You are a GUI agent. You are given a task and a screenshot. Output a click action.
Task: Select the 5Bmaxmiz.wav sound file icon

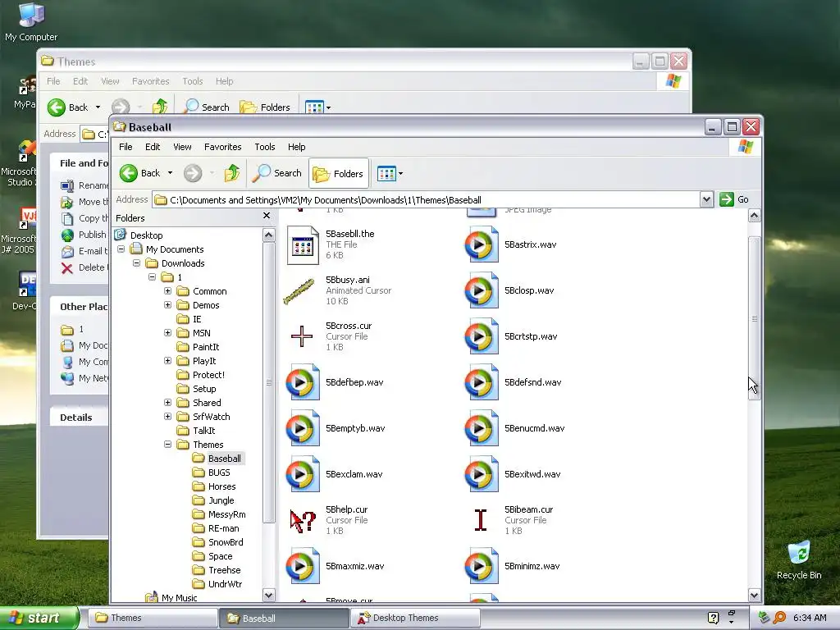302,566
